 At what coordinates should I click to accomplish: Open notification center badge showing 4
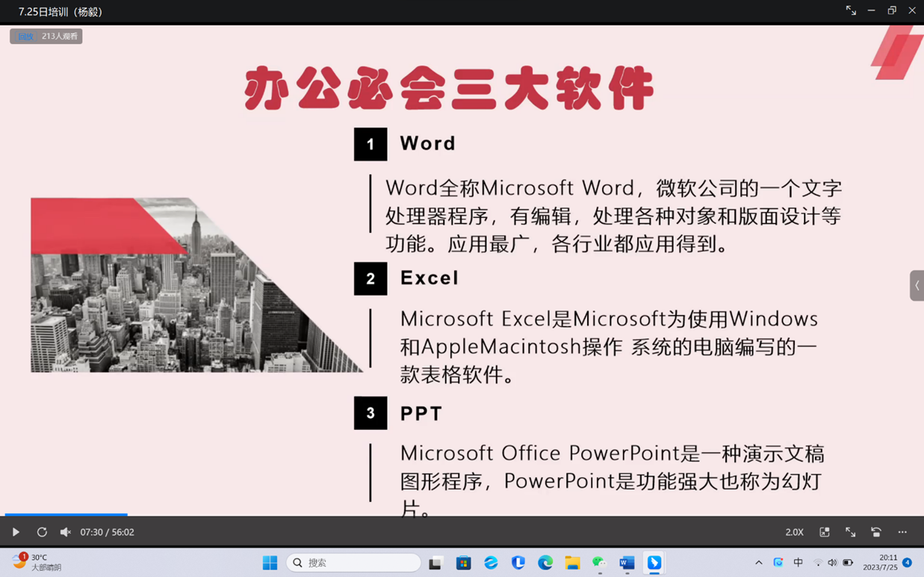tap(907, 563)
